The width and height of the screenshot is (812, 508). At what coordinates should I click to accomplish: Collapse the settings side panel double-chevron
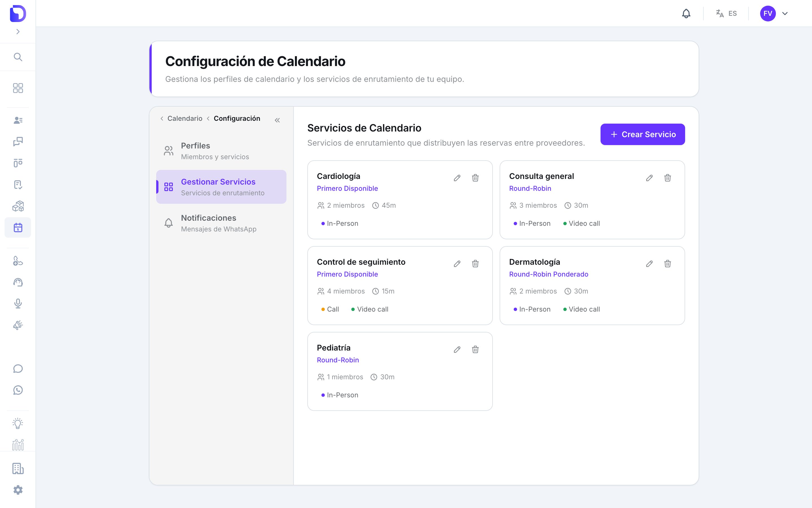[x=277, y=120]
